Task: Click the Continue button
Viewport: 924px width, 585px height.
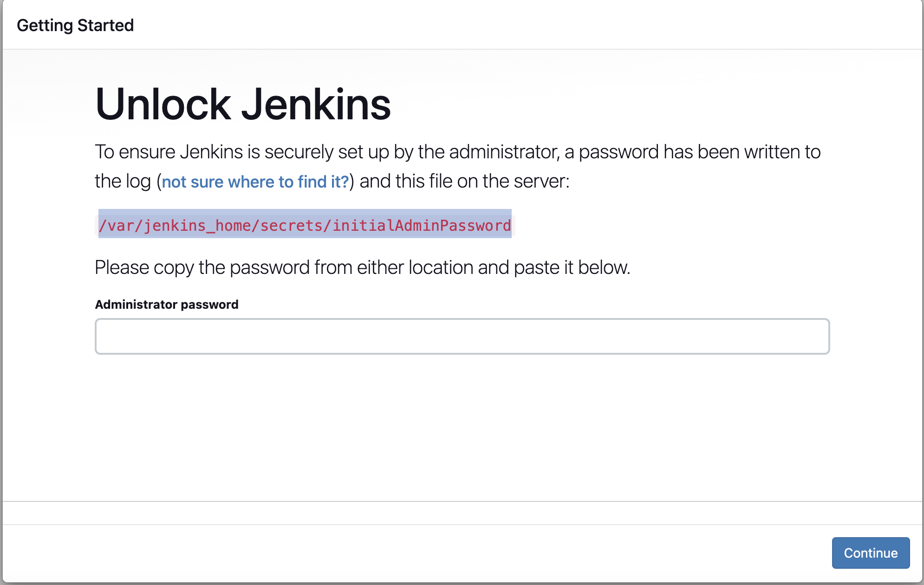Action: coord(870,552)
